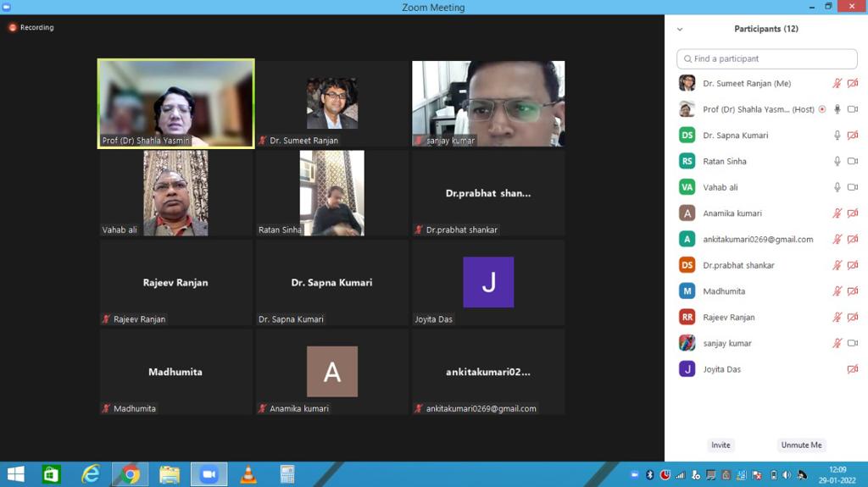The image size is (868, 487).
Task: Collapse the Participants panel chevron
Action: [680, 30]
